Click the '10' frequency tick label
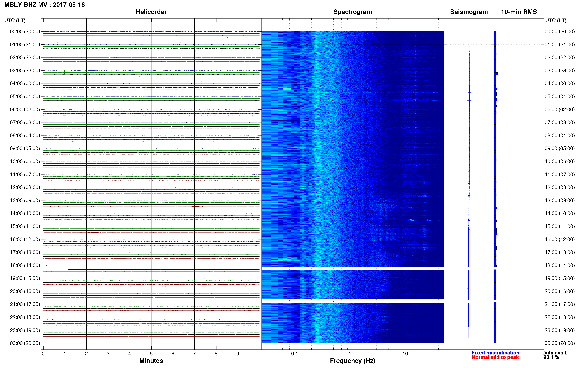Viewport: 588px width, 368px height. [405, 354]
